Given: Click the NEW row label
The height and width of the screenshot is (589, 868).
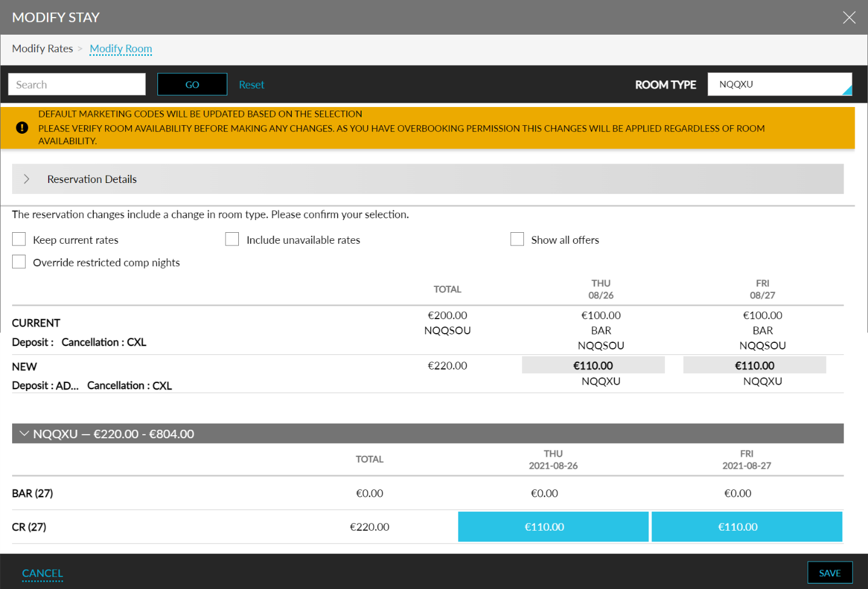Looking at the screenshot, I should pos(24,367).
